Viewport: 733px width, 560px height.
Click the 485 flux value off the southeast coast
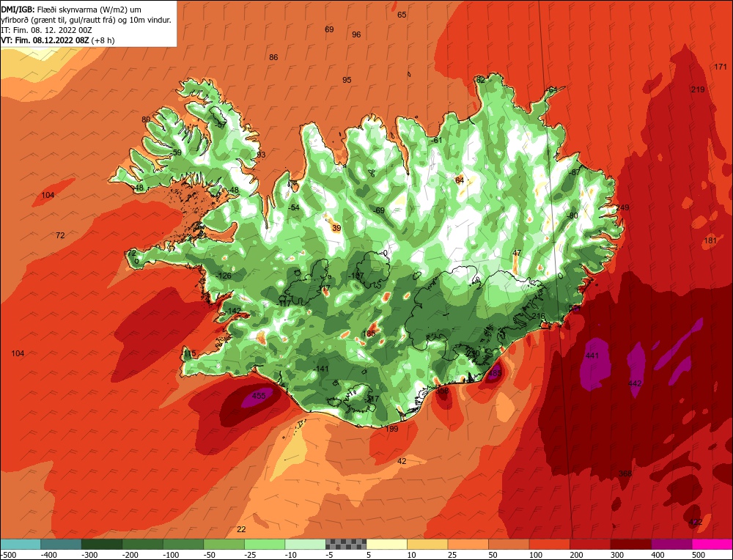pyautogui.click(x=495, y=373)
